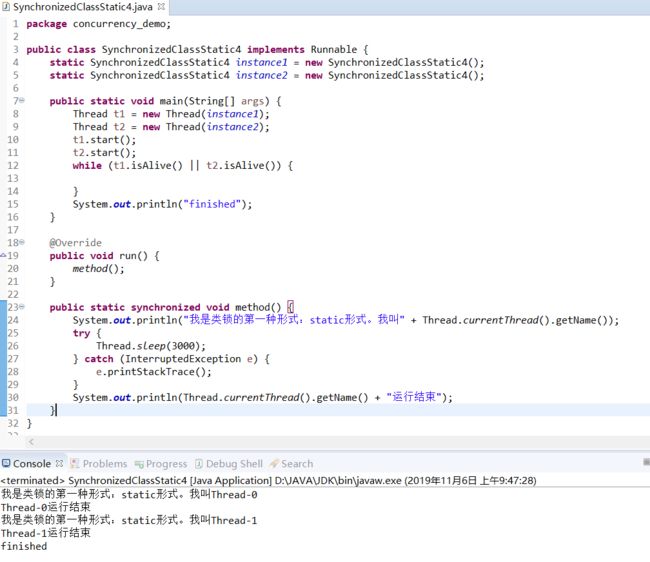The width and height of the screenshot is (650, 562).
Task: Click the Problems view icon
Action: tap(75, 463)
